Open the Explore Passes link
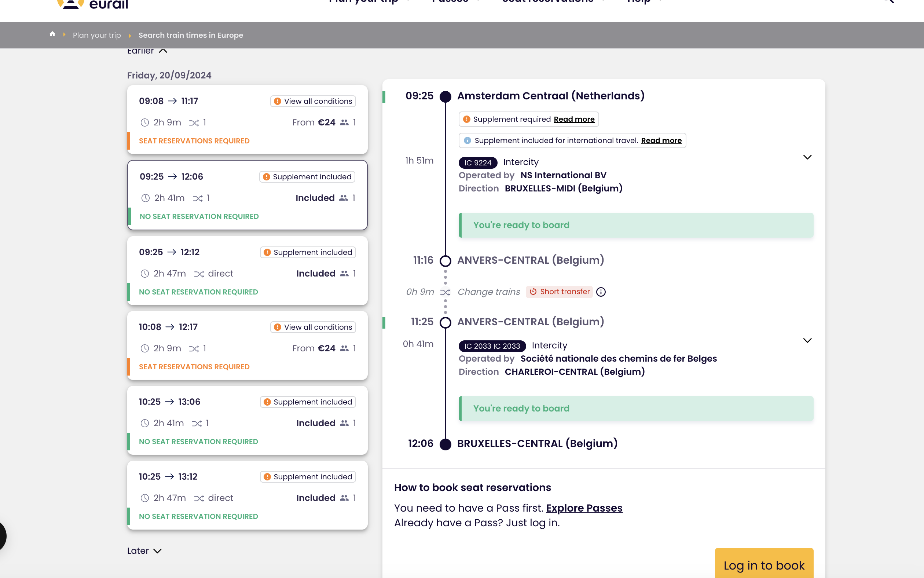924x578 pixels. tap(584, 508)
